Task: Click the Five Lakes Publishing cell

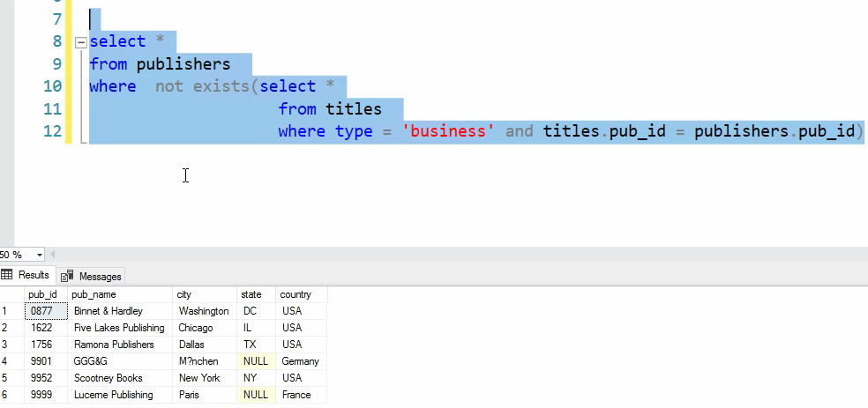Action: coord(120,328)
